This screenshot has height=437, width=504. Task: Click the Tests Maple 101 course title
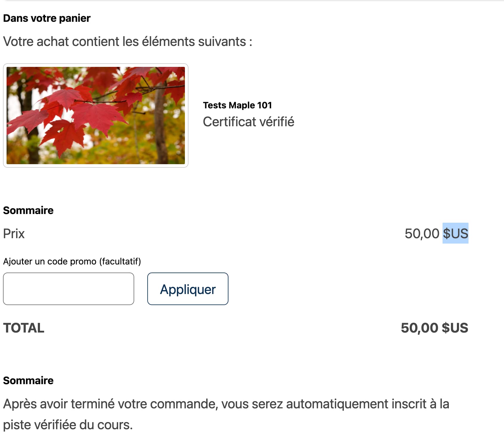tap(237, 105)
